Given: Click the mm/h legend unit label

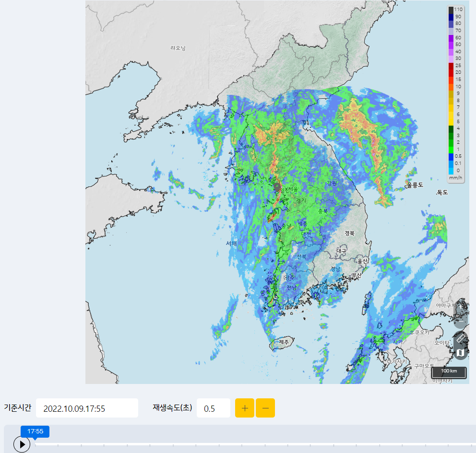Looking at the screenshot, I should (x=455, y=178).
